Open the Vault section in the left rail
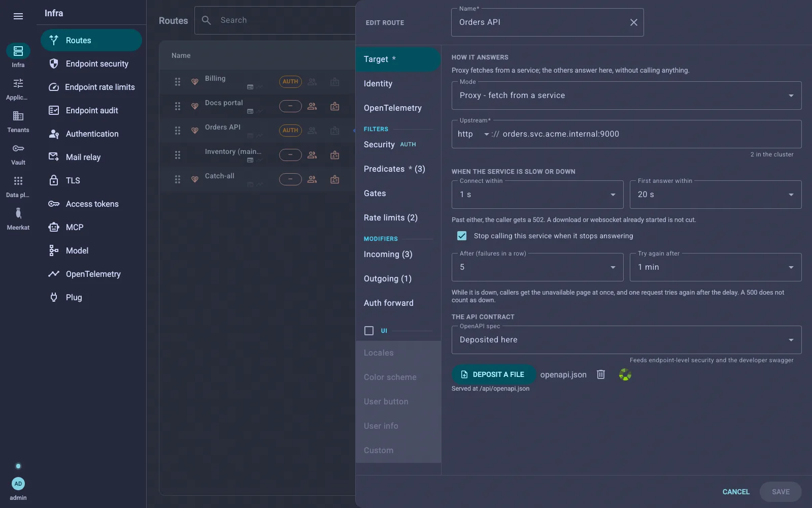Viewport: 812px width, 508px height. pyautogui.click(x=18, y=154)
